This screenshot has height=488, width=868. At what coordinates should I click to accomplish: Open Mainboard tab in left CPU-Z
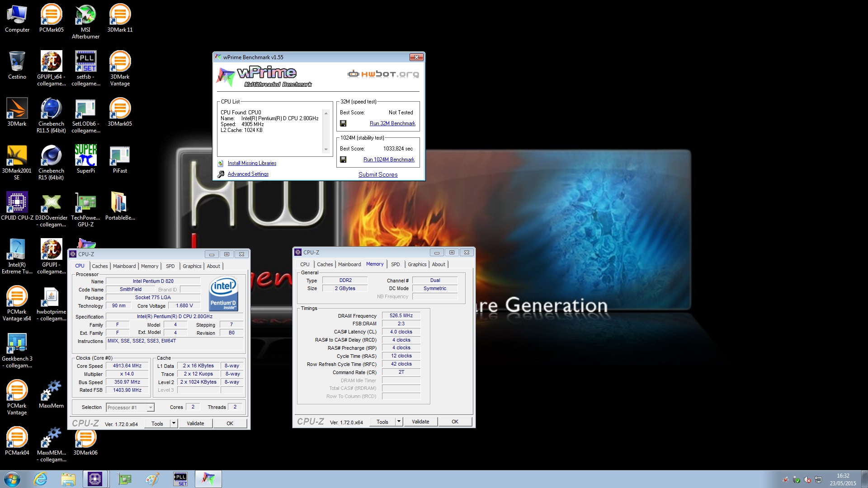pyautogui.click(x=124, y=266)
